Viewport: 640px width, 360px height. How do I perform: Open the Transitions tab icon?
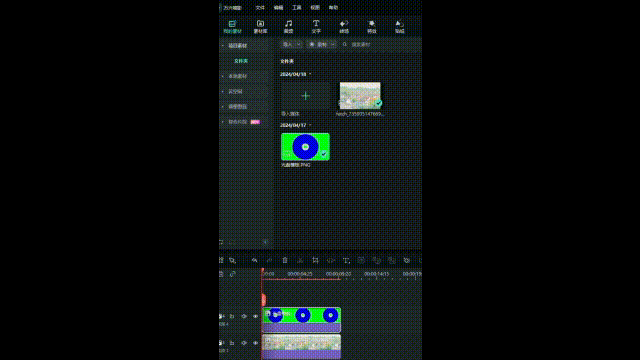pyautogui.click(x=344, y=27)
